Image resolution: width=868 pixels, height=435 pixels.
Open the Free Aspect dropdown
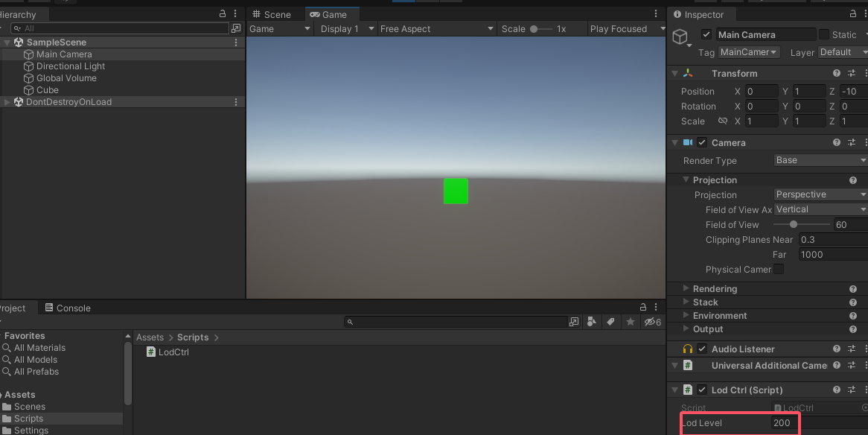[x=436, y=29]
